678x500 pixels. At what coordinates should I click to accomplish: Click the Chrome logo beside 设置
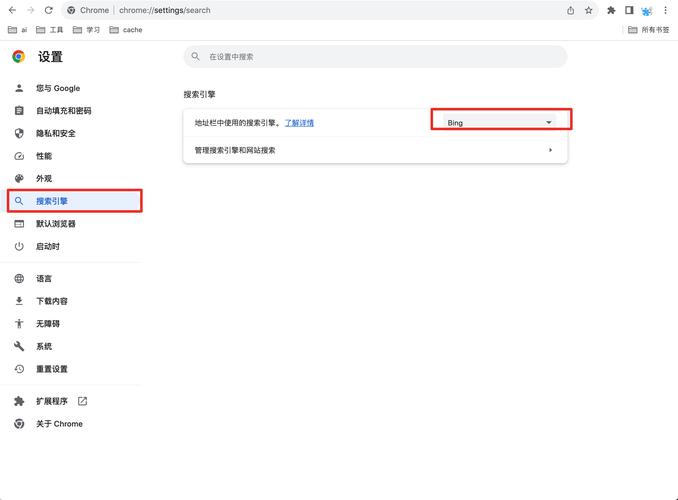19,57
